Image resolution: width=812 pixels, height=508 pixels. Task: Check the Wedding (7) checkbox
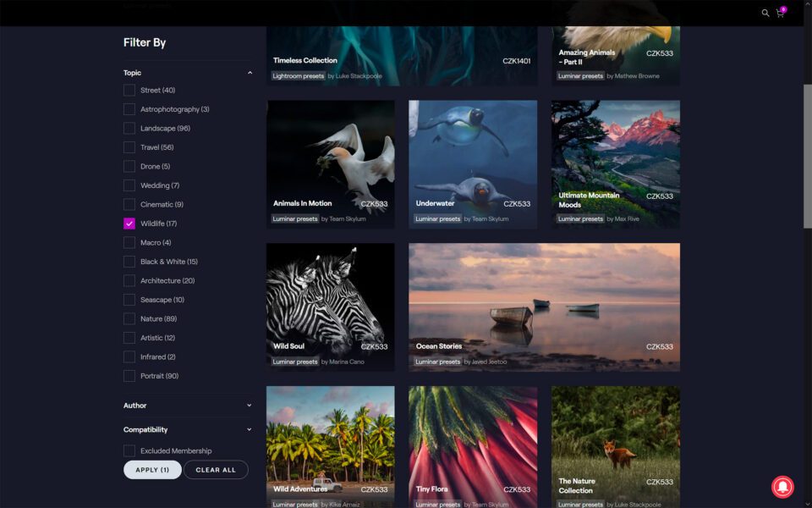129,185
